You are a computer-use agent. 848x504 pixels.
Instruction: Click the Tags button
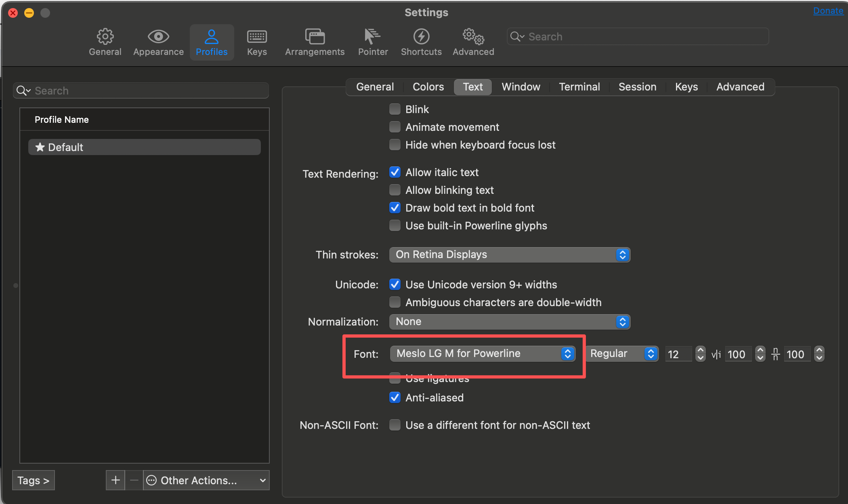[x=34, y=480]
